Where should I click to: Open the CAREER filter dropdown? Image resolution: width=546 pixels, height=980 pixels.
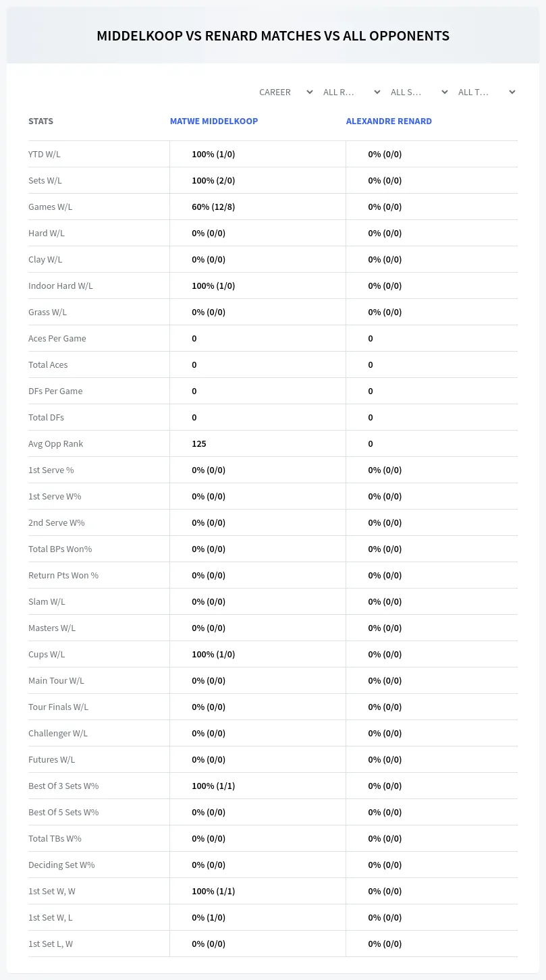(x=286, y=92)
